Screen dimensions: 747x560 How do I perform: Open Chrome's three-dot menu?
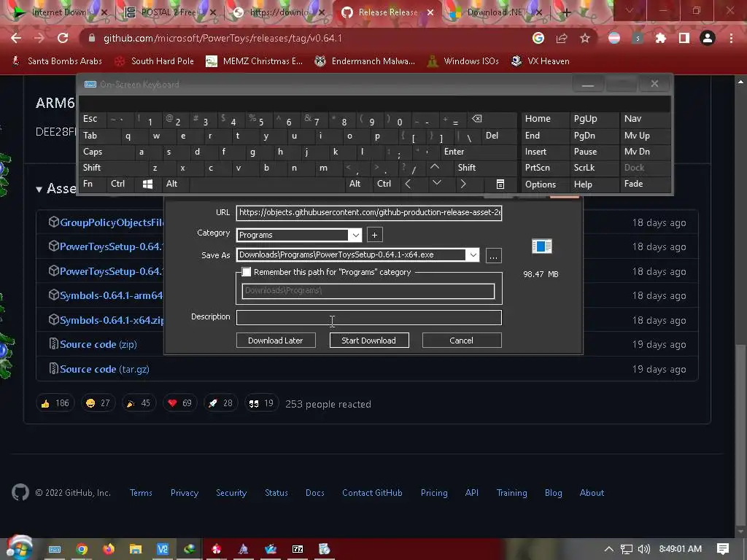(731, 38)
